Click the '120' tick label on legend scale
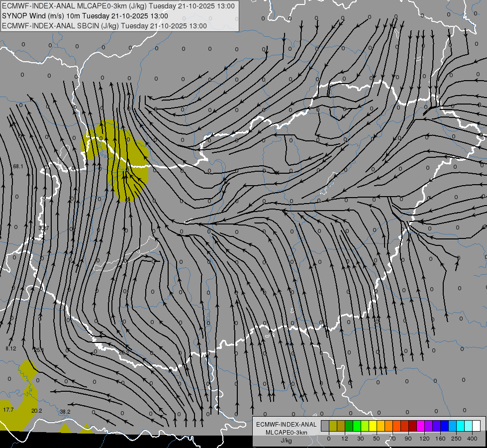Image resolution: width=487 pixels, height=448 pixels. coord(425,439)
